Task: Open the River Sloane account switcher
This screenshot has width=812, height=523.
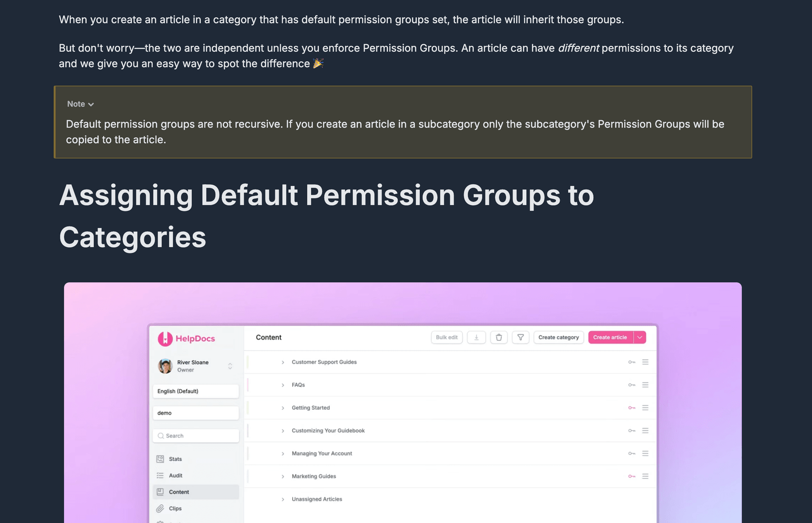Action: click(x=196, y=366)
